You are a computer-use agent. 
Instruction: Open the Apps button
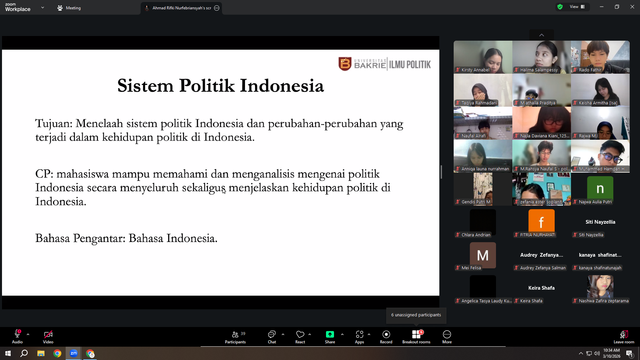359,336
